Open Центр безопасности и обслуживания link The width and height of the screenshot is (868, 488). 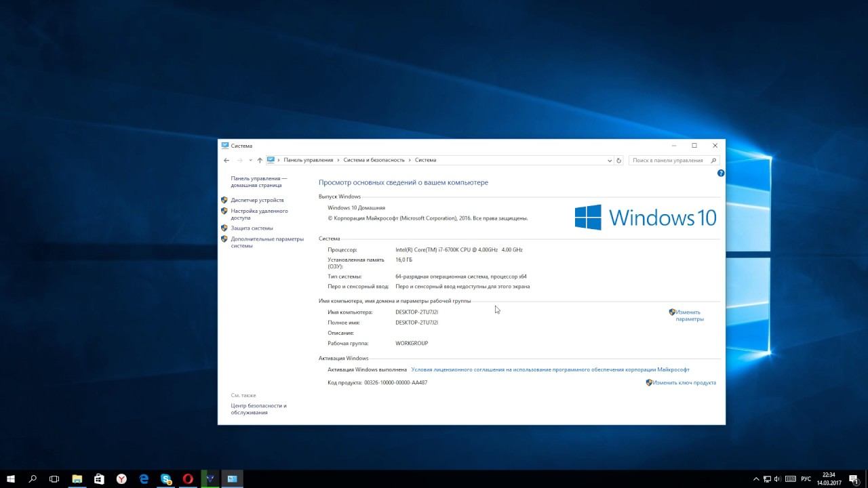click(x=258, y=409)
